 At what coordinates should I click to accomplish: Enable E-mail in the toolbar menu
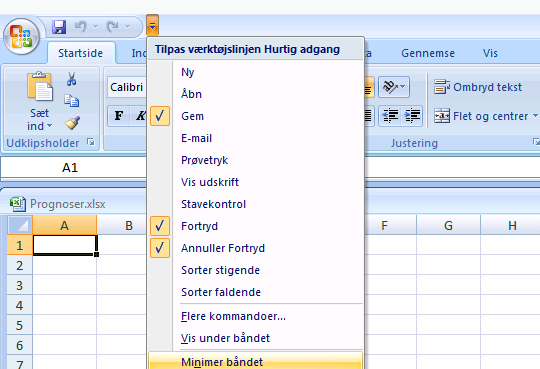(256, 138)
